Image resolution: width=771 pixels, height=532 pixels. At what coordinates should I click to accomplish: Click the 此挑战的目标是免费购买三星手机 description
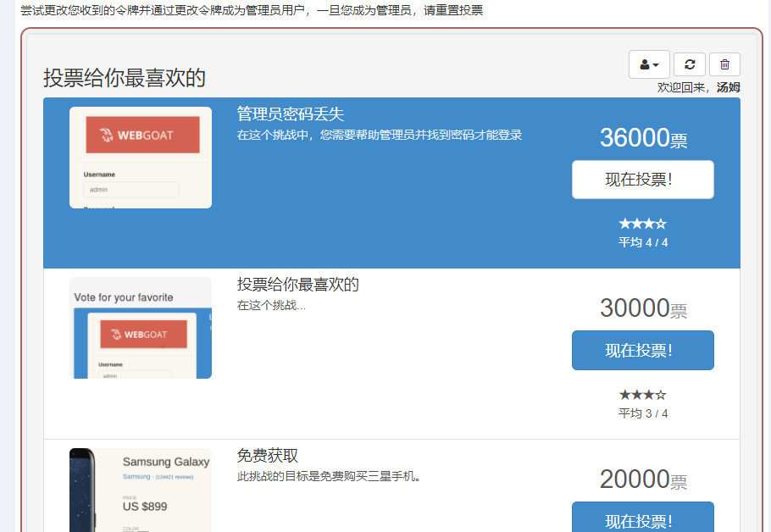click(x=329, y=476)
